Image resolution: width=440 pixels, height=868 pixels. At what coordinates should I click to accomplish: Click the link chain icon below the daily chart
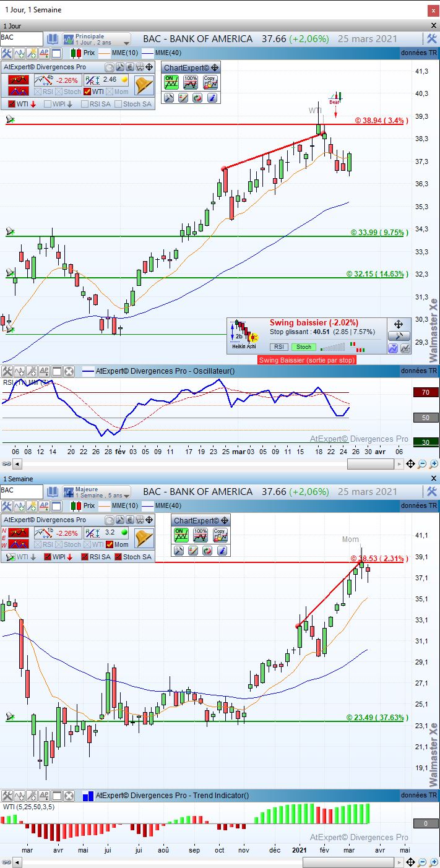[x=6, y=464]
